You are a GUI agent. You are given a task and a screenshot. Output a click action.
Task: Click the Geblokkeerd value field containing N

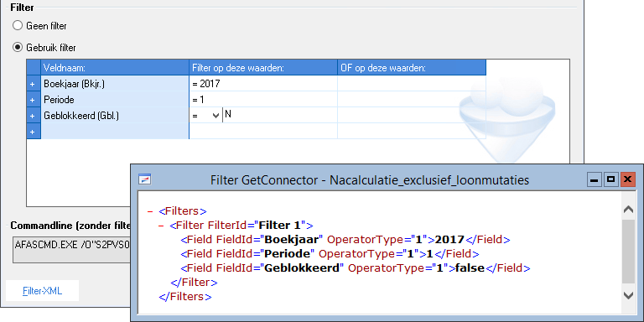click(x=280, y=115)
